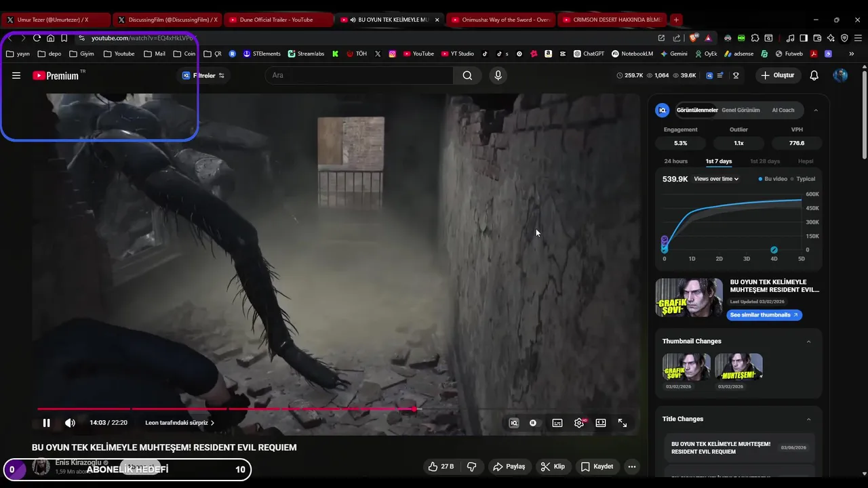Share the video with Paylaş
868x488 pixels.
click(x=509, y=466)
